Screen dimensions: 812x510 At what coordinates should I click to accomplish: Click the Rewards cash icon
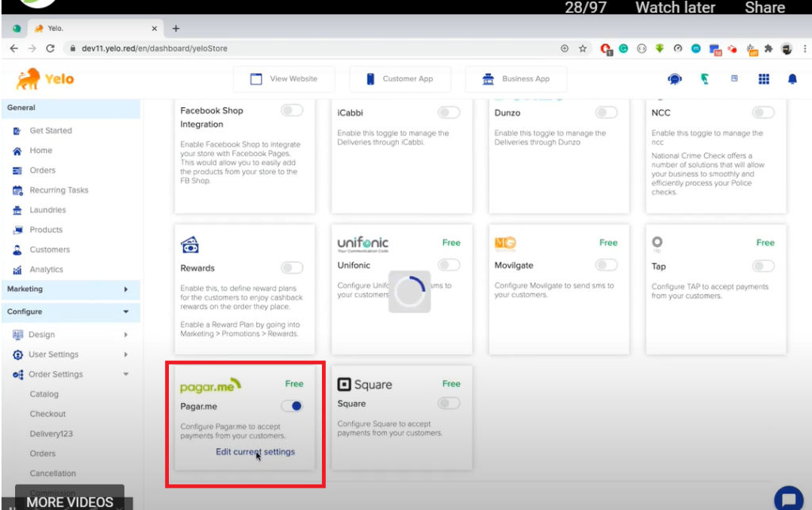(190, 244)
